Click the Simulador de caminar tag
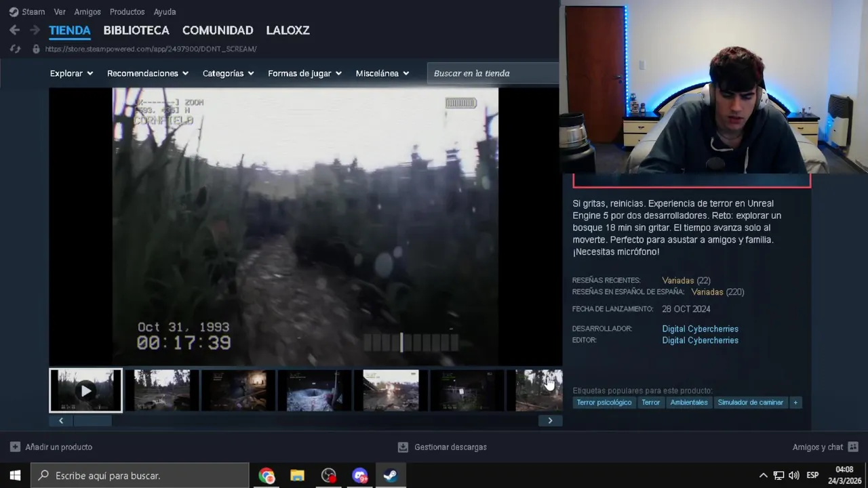This screenshot has width=868, height=488. pyautogui.click(x=750, y=403)
